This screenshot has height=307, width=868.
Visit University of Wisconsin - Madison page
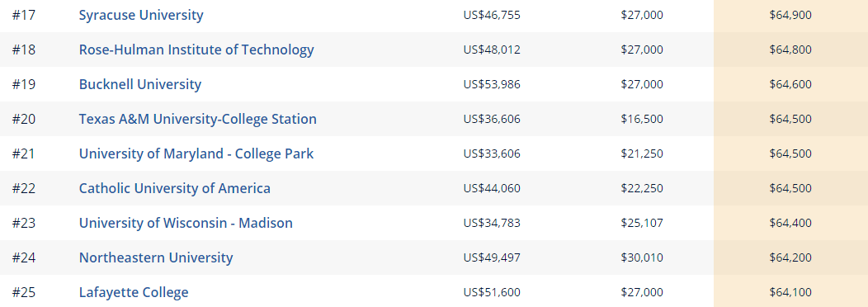[186, 223]
